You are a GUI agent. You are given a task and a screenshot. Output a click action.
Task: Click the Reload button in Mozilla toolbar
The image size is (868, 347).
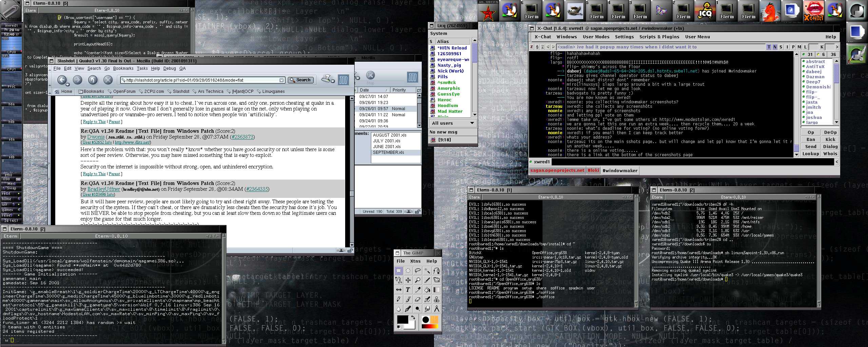[x=93, y=80]
